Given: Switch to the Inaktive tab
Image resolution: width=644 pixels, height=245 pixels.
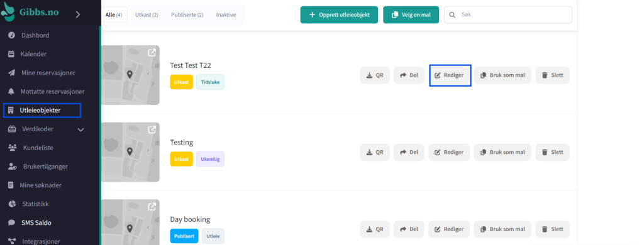Looking at the screenshot, I should tap(226, 15).
